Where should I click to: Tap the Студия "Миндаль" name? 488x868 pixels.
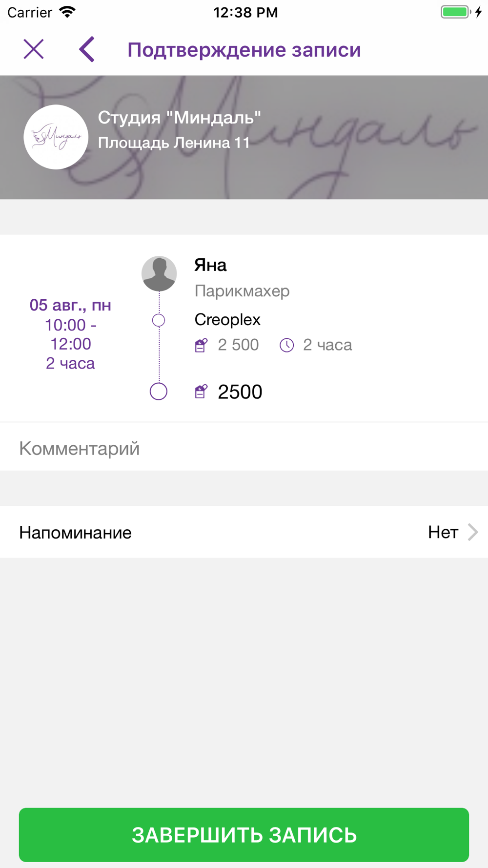179,117
